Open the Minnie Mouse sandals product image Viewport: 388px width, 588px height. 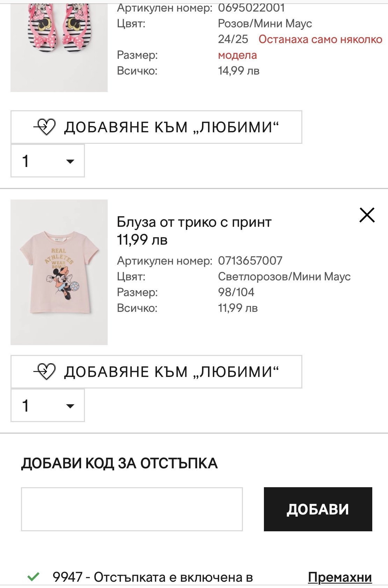click(x=59, y=45)
